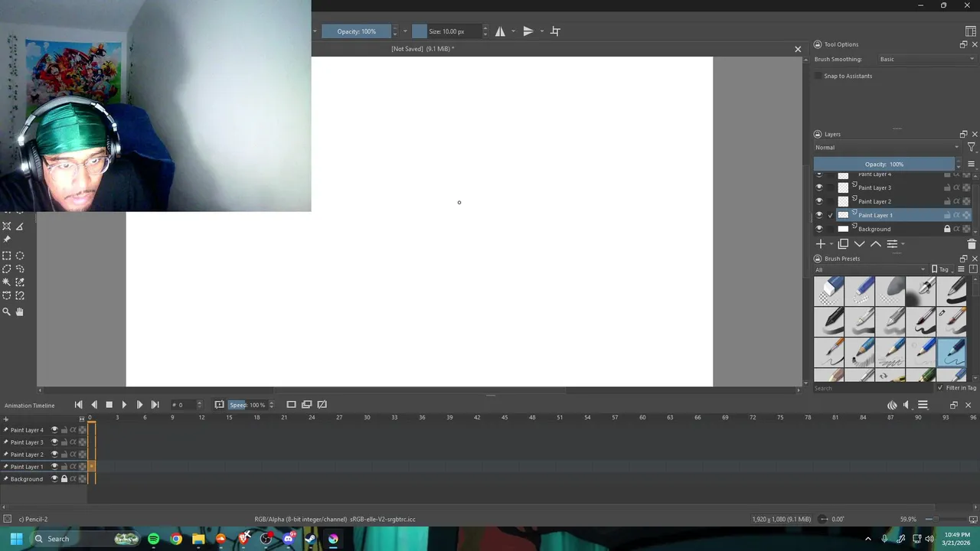Select the Assistant tool in the toolbox
Viewport: 980px width, 551px height.
pyautogui.click(x=7, y=227)
